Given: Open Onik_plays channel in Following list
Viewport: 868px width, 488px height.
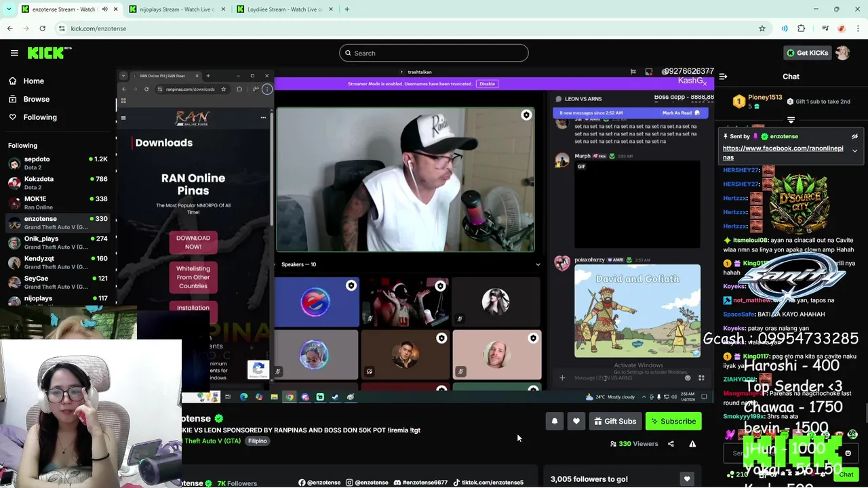Looking at the screenshot, I should 58,243.
